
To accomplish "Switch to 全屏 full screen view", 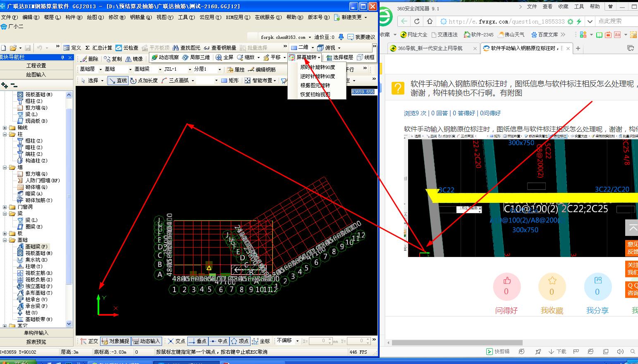I will click(225, 57).
